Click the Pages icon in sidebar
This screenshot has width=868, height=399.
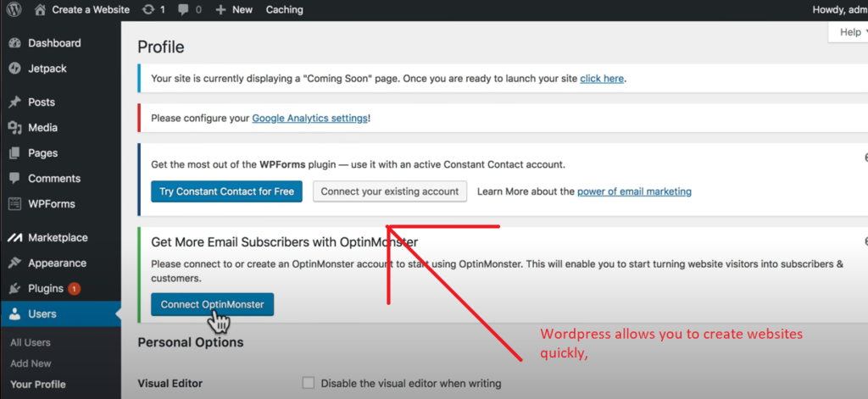click(x=15, y=152)
